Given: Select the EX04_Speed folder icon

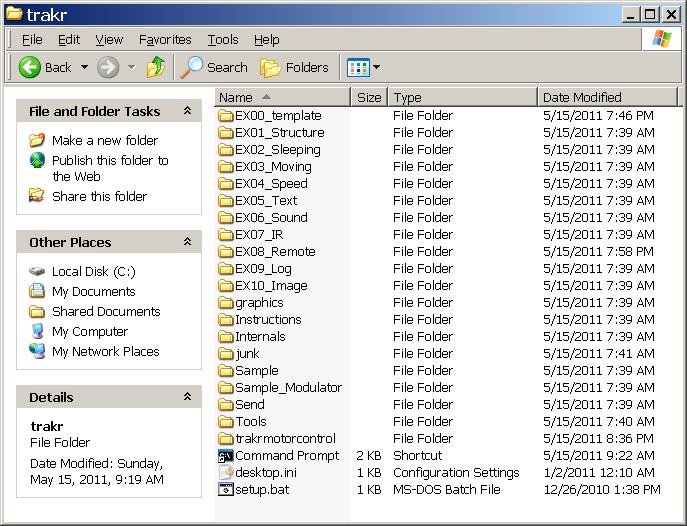Looking at the screenshot, I should 226,184.
